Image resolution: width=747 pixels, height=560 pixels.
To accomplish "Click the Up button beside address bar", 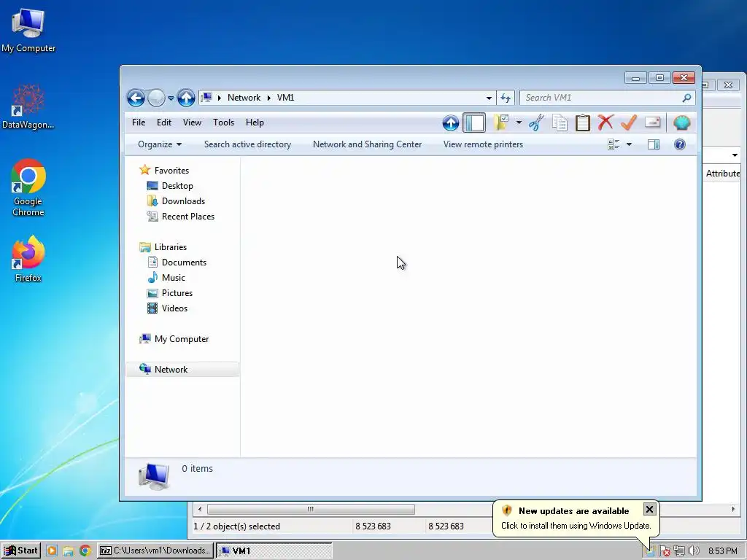I will (x=186, y=98).
